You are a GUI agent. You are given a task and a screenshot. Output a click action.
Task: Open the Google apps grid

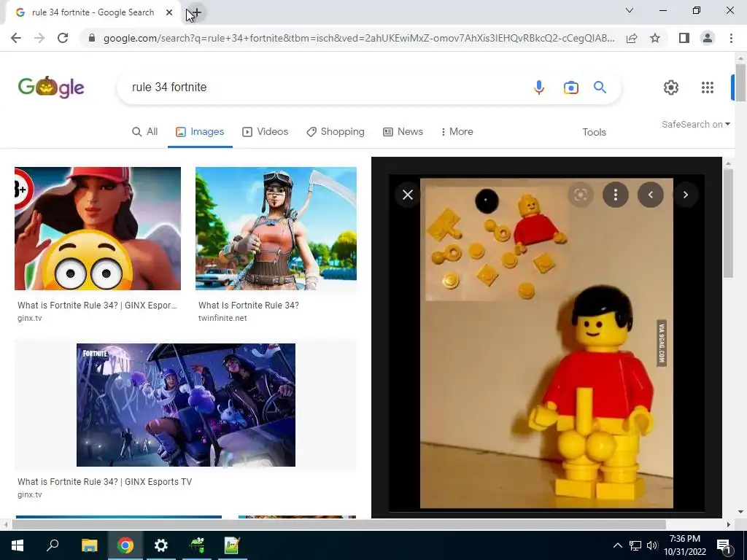708,87
